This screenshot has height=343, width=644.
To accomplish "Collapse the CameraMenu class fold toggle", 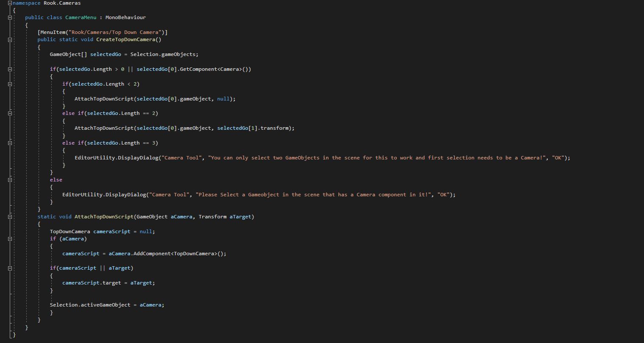I will pos(10,18).
